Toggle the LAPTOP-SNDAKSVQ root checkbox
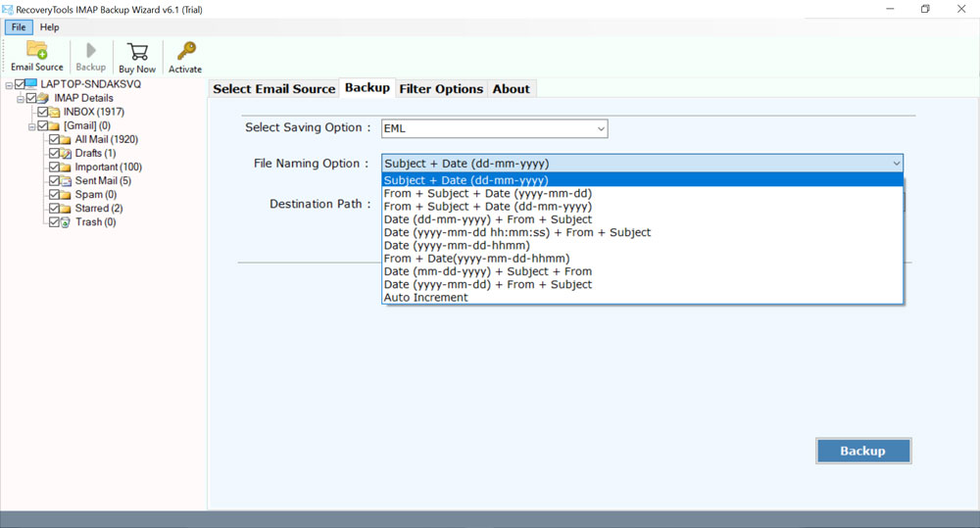980x528 pixels. (x=20, y=83)
